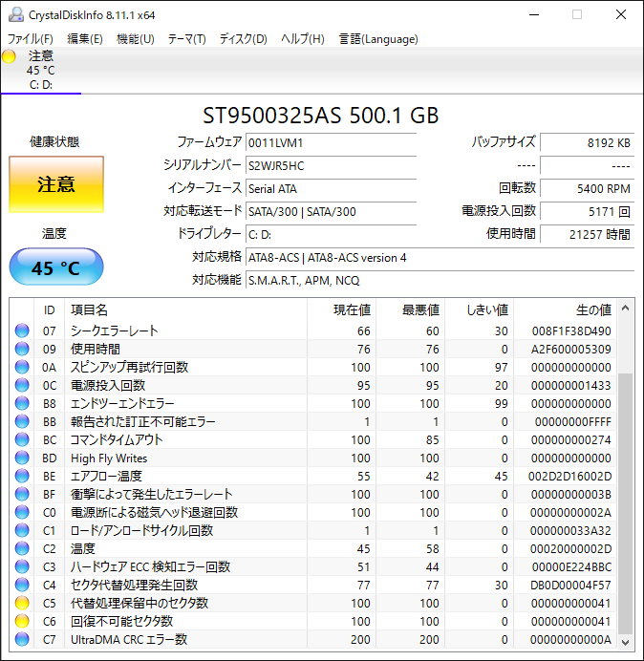Image resolution: width=644 pixels, height=661 pixels.
Task: Click status icon for C7 UltraDMA CRC row
Action: (x=22, y=639)
